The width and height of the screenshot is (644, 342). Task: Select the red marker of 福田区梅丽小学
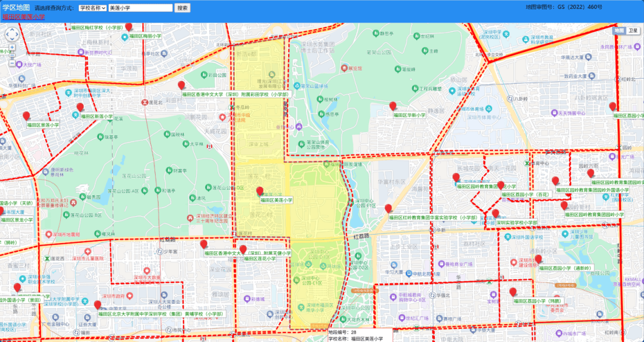click(129, 27)
